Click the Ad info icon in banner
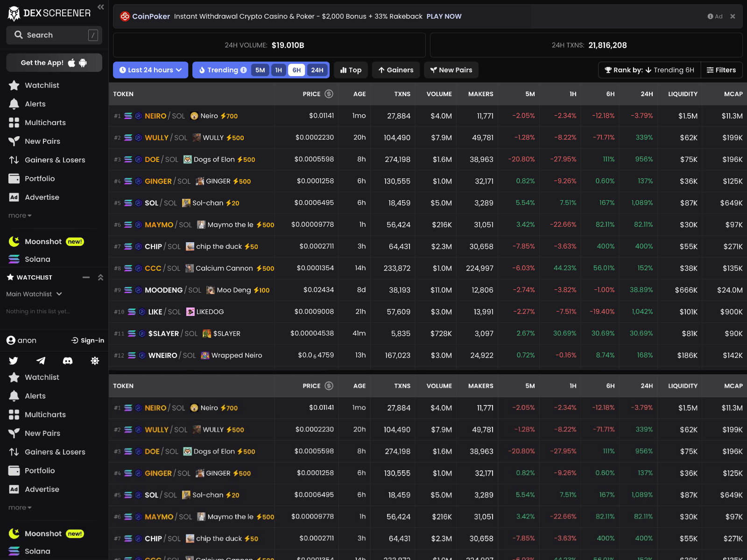747x560 pixels. (710, 16)
